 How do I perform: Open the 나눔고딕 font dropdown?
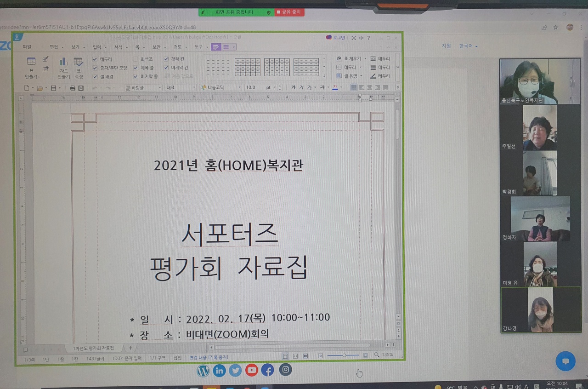pos(220,87)
